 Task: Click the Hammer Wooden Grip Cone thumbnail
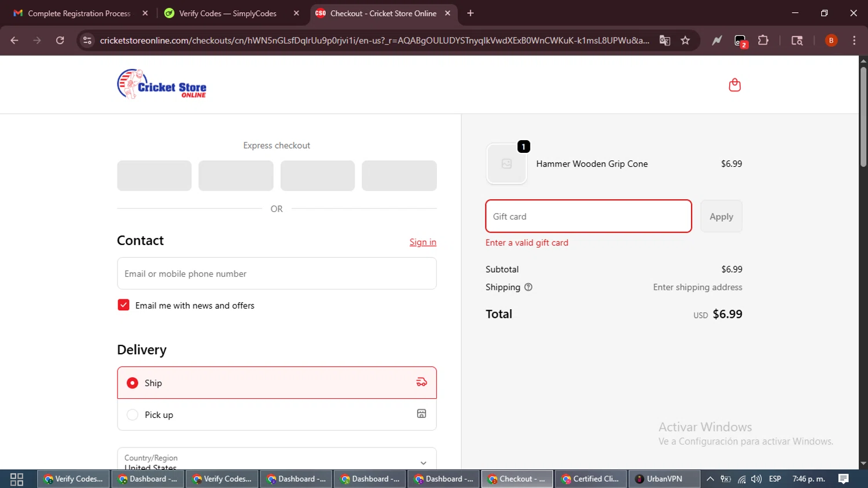(506, 164)
